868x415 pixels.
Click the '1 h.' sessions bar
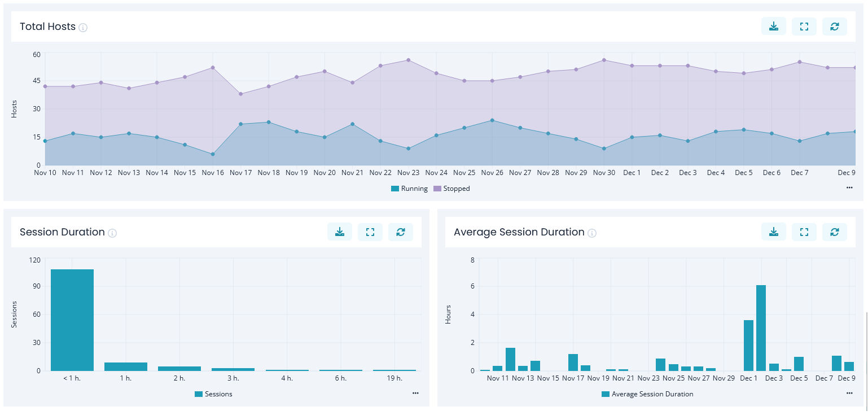[126, 366]
